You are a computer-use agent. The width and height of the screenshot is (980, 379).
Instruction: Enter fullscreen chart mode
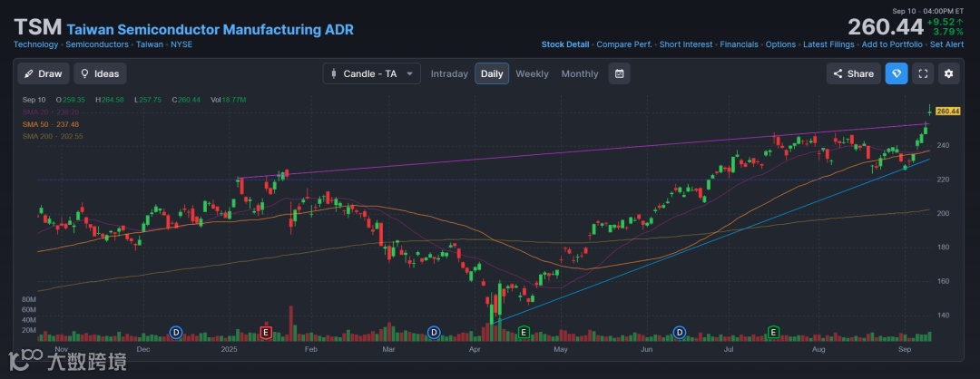[923, 73]
